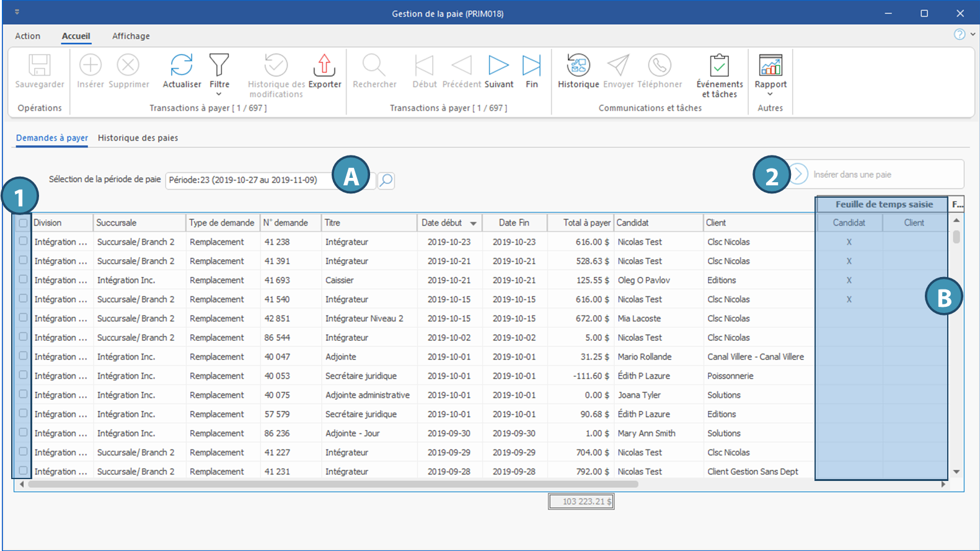Screen dimensions: 980x551
Task: Open the Rapport dropdown menu
Action: [x=770, y=94]
